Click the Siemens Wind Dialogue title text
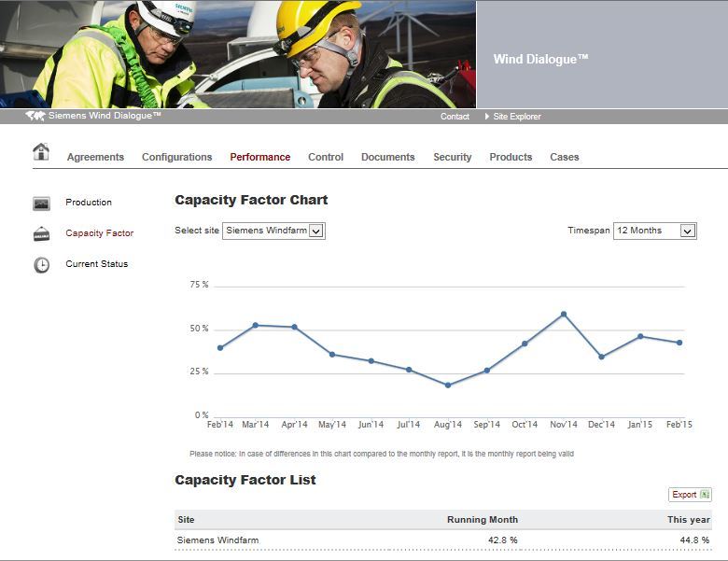Image resolution: width=728 pixels, height=561 pixels. tap(105, 116)
